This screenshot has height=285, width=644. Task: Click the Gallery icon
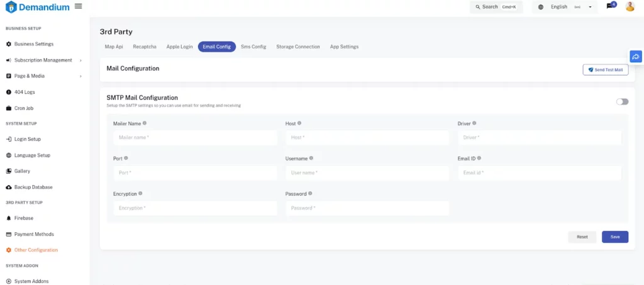coord(9,171)
